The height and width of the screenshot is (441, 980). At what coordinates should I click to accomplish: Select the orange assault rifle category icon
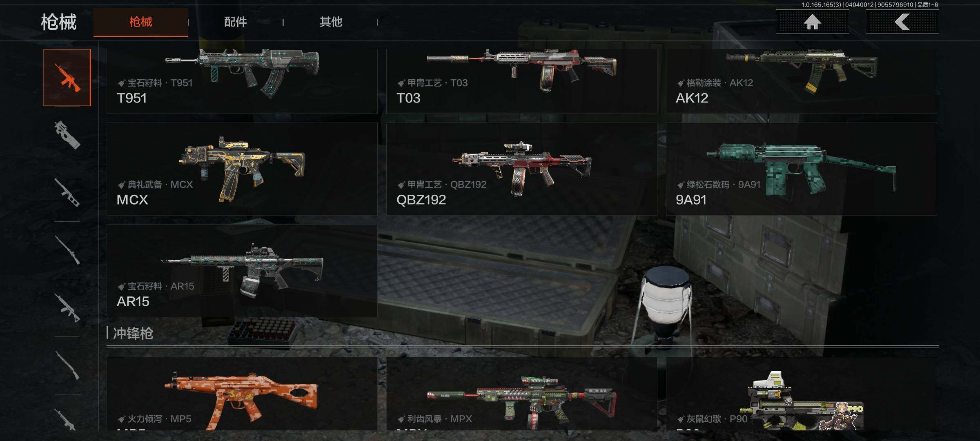tap(67, 78)
